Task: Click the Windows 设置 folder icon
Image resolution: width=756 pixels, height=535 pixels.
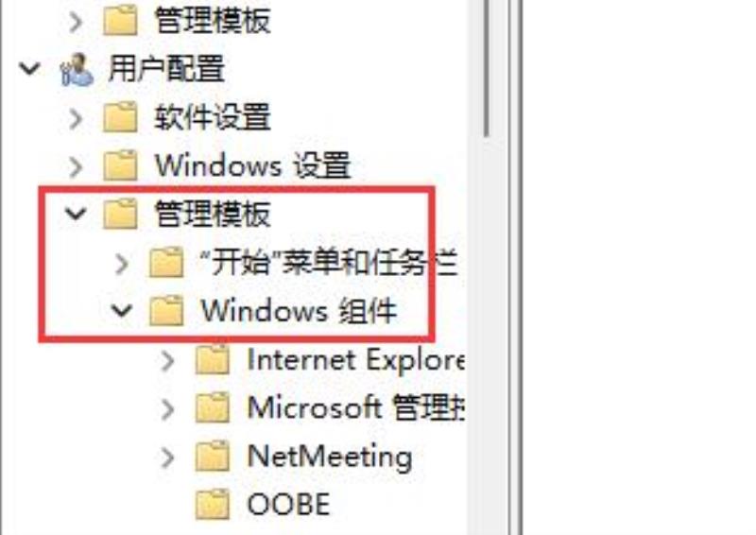Action: (x=121, y=165)
